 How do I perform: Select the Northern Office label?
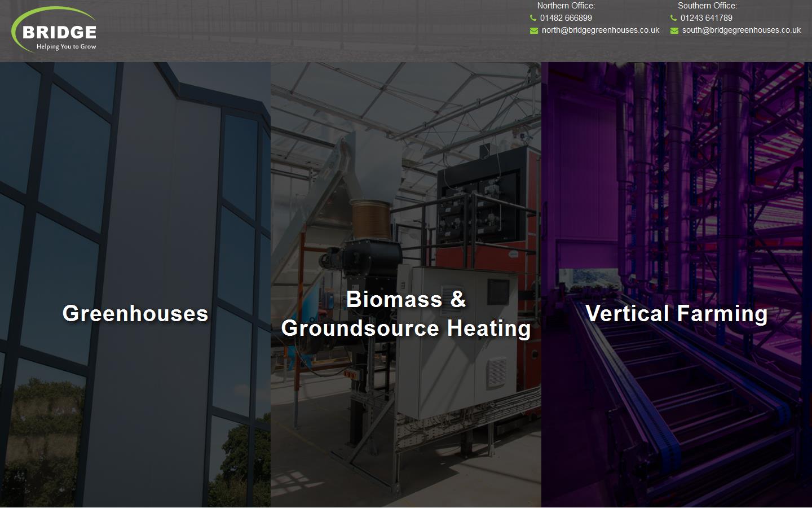[x=565, y=6]
